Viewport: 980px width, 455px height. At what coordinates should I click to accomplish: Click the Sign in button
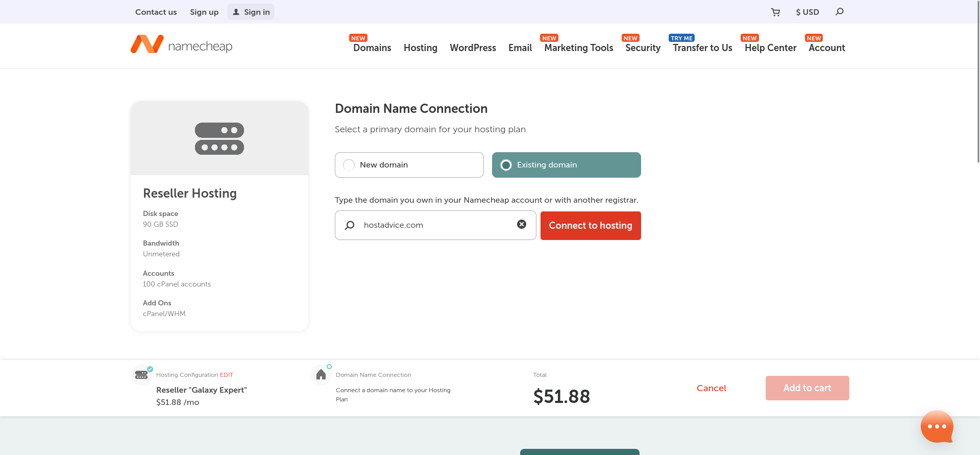[251, 12]
